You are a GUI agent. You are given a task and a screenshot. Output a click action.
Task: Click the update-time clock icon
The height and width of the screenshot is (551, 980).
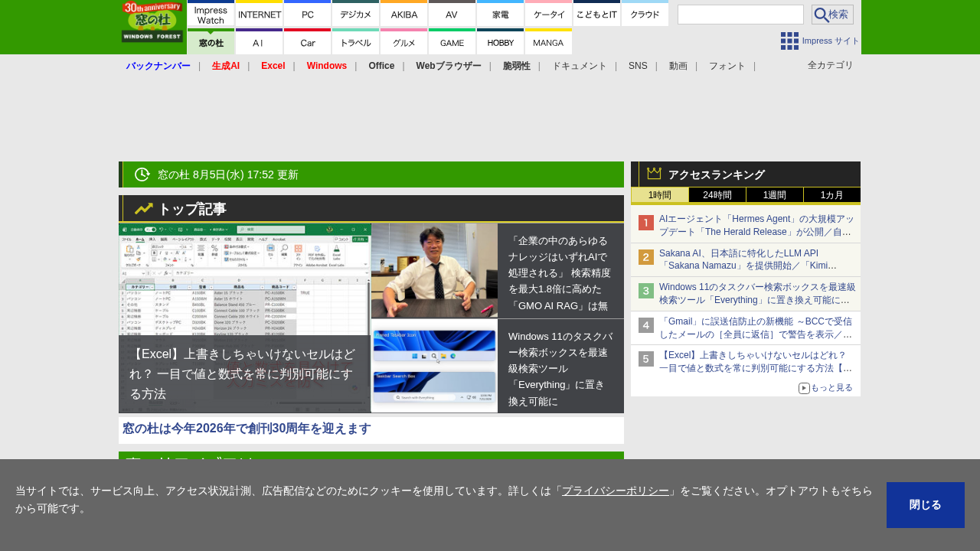tap(142, 174)
